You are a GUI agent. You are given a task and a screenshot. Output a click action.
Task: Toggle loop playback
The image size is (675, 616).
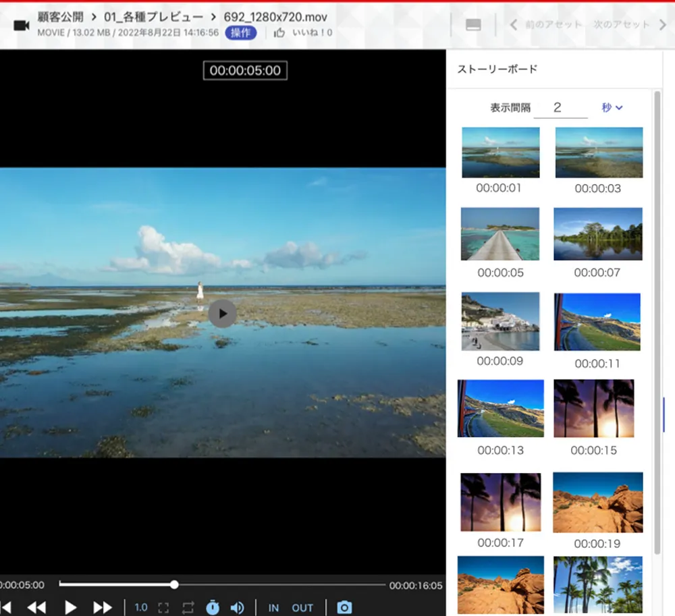tap(188, 607)
